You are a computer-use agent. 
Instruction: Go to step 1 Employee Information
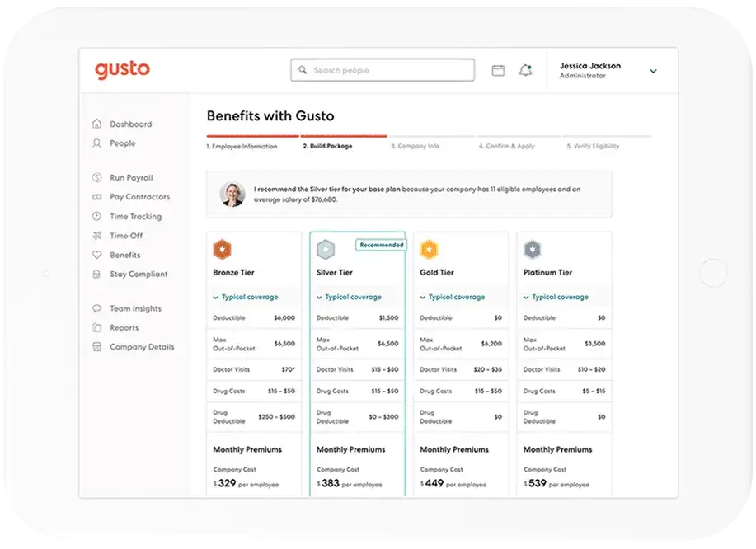(242, 146)
